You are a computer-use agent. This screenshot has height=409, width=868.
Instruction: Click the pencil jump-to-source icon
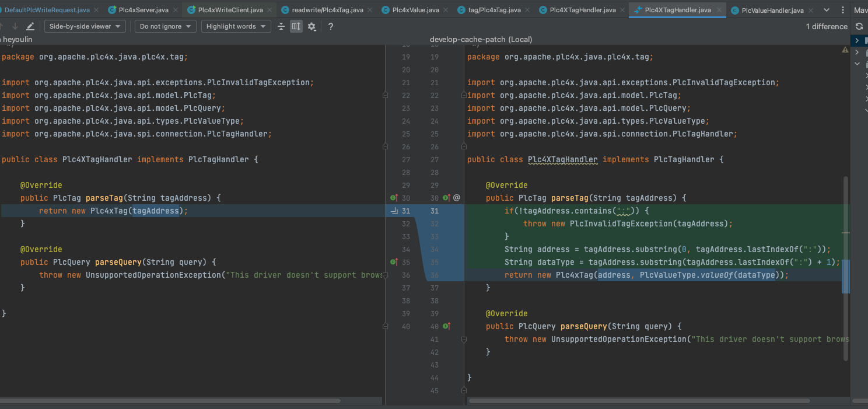click(x=30, y=26)
